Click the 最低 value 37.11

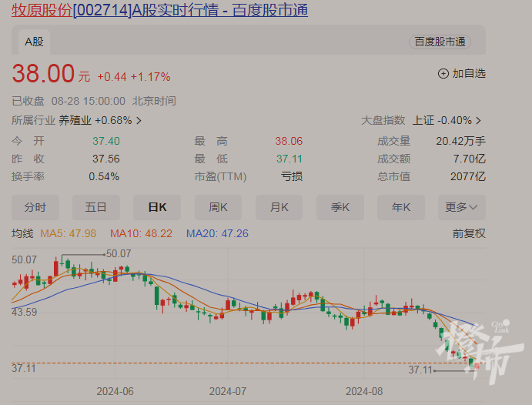tap(289, 159)
